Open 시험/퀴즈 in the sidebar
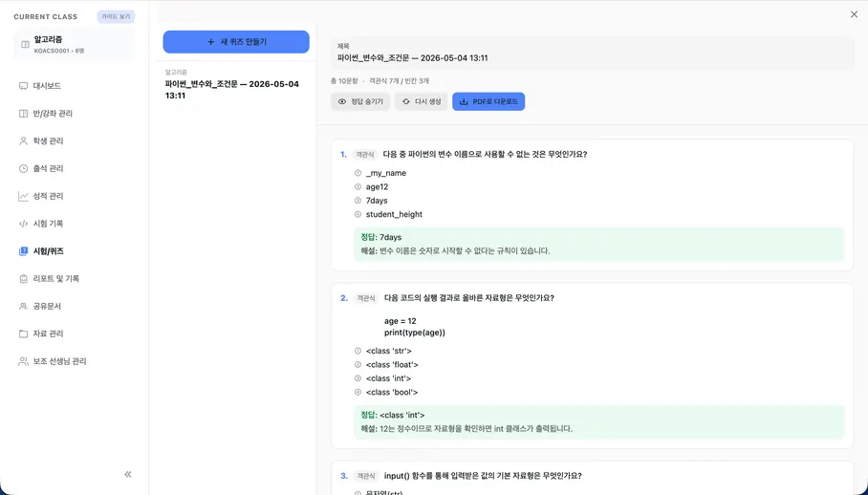Image resolution: width=868 pixels, height=495 pixels. 48,251
